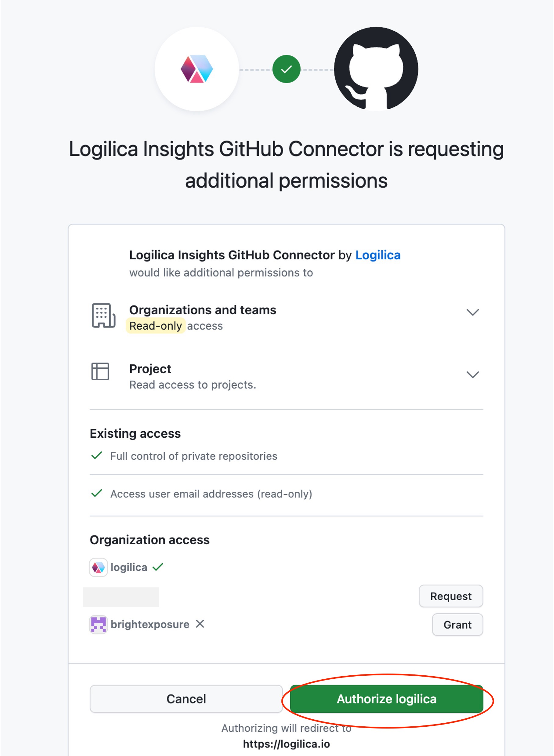
Task: Expand the Project permission details
Action: [x=472, y=374]
